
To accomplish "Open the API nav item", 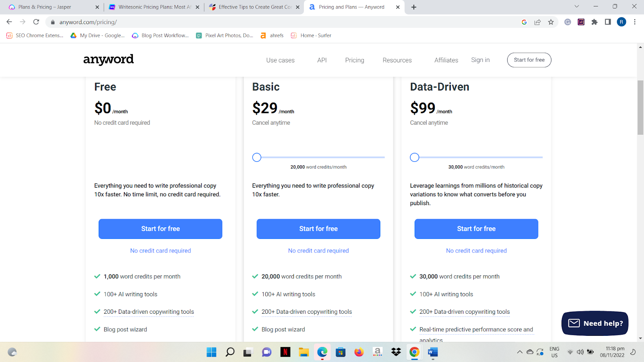I will [322, 60].
